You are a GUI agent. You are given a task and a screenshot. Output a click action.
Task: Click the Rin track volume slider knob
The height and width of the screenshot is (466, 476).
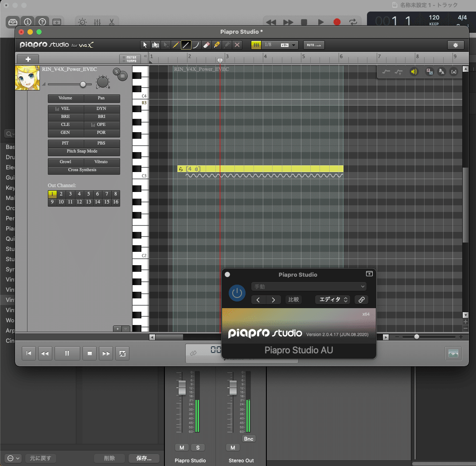coord(83,84)
